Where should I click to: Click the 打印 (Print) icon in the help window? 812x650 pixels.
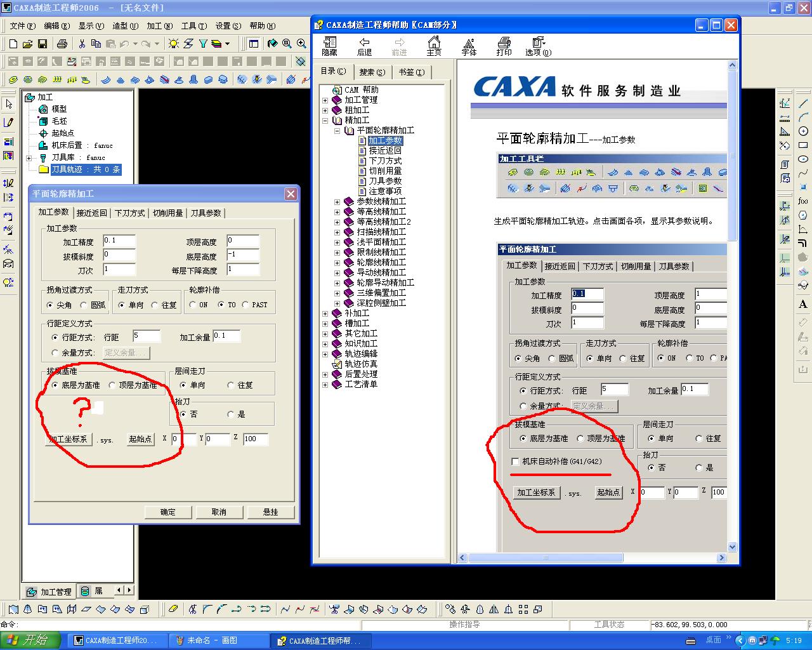click(504, 46)
